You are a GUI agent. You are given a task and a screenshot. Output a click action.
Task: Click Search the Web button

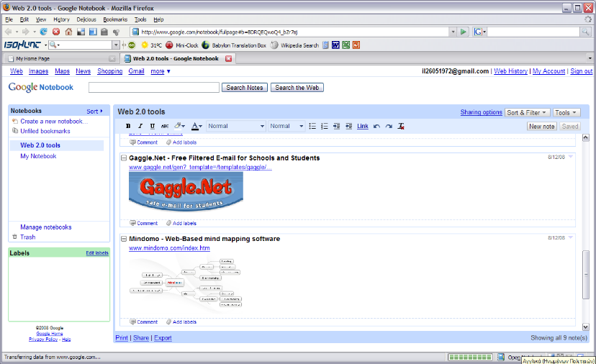(297, 87)
